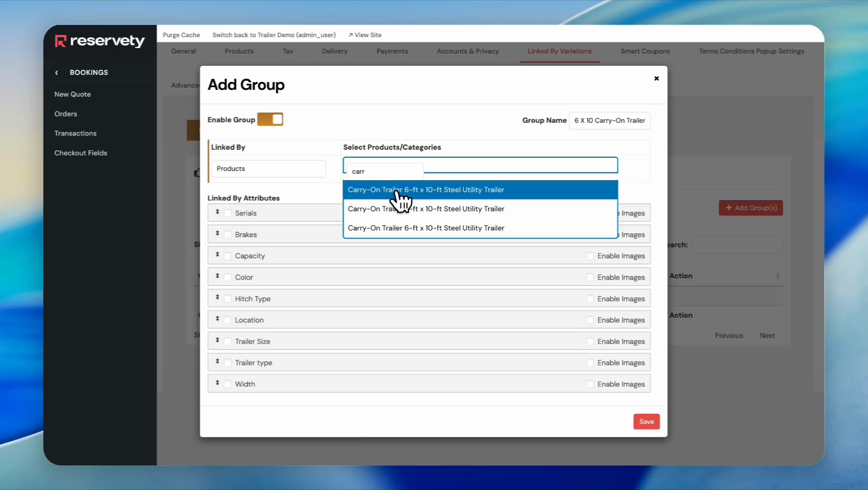
Task: Open the Accounts & Privacy tab
Action: (468, 51)
